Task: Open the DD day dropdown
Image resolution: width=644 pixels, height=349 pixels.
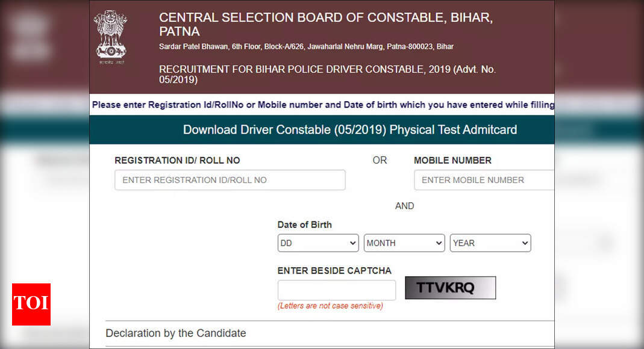Action: coord(318,243)
